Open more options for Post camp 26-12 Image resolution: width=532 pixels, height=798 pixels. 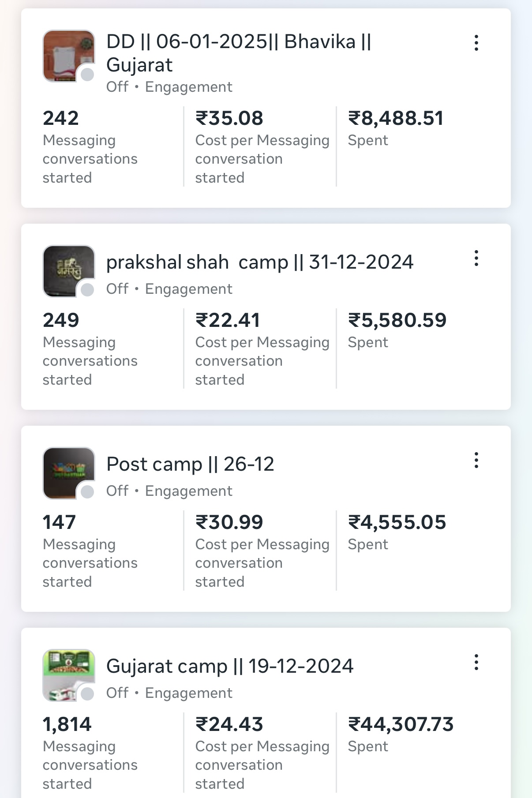pos(476,460)
